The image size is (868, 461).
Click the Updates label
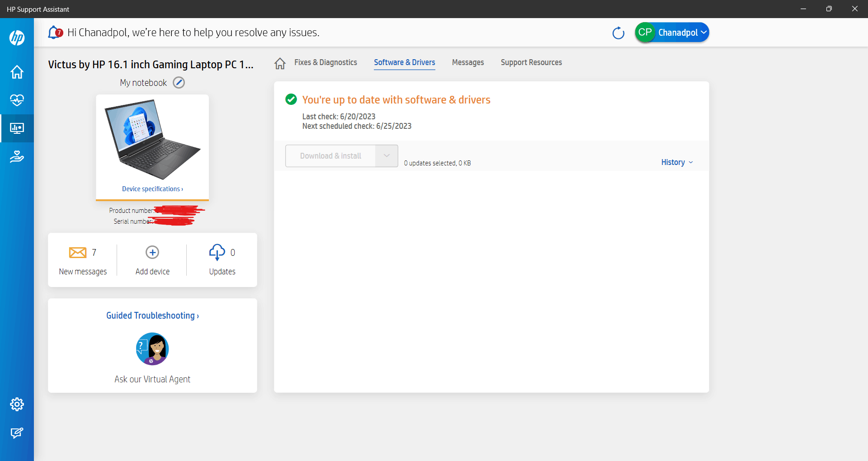pyautogui.click(x=222, y=272)
